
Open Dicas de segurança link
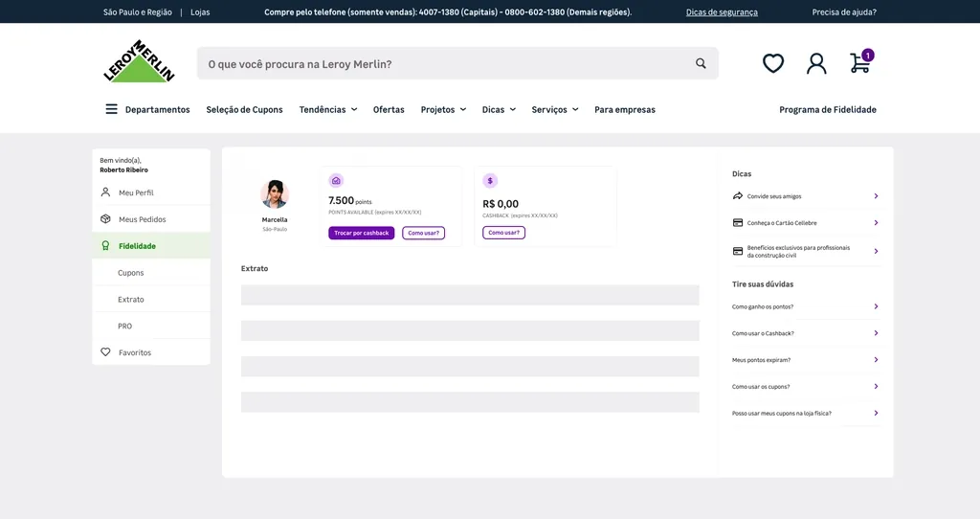(x=722, y=11)
